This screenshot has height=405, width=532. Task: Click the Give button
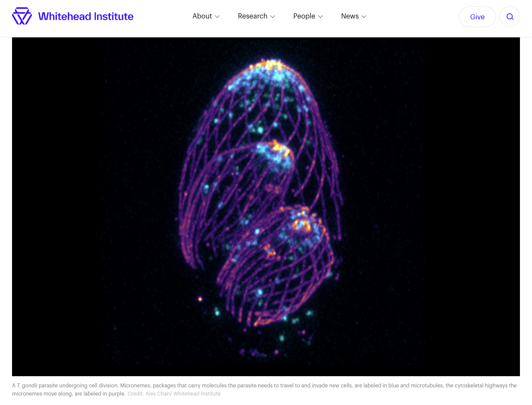point(477,17)
